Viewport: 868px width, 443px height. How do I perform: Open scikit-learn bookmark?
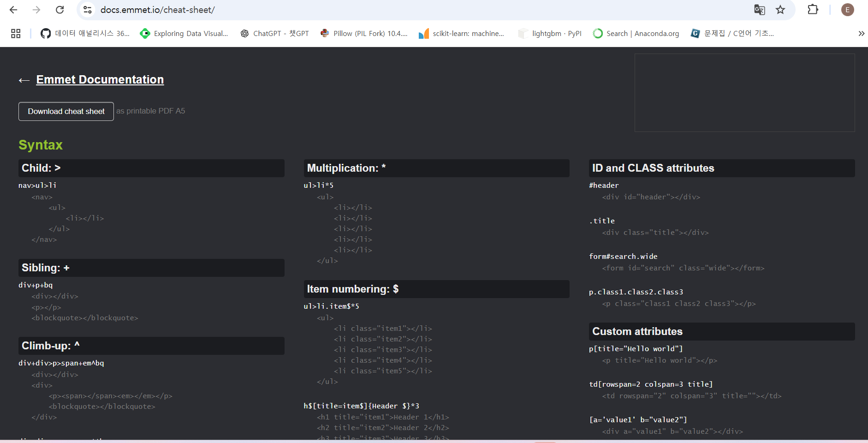tap(462, 33)
